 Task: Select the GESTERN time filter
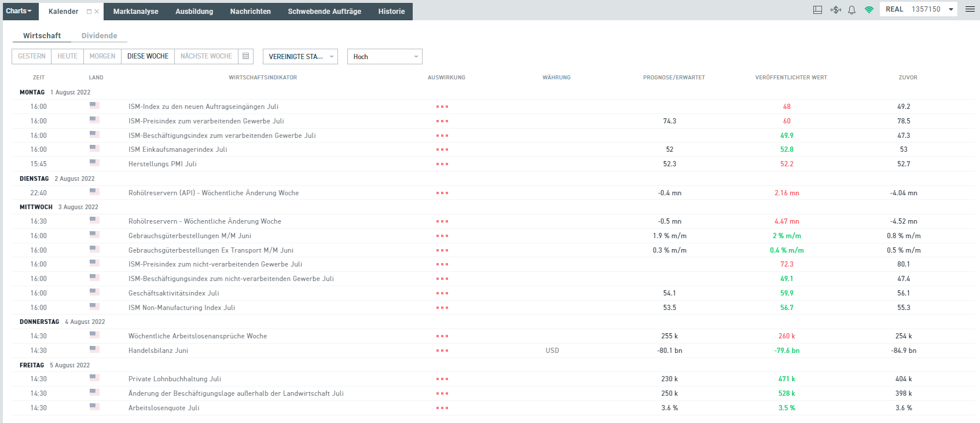31,56
